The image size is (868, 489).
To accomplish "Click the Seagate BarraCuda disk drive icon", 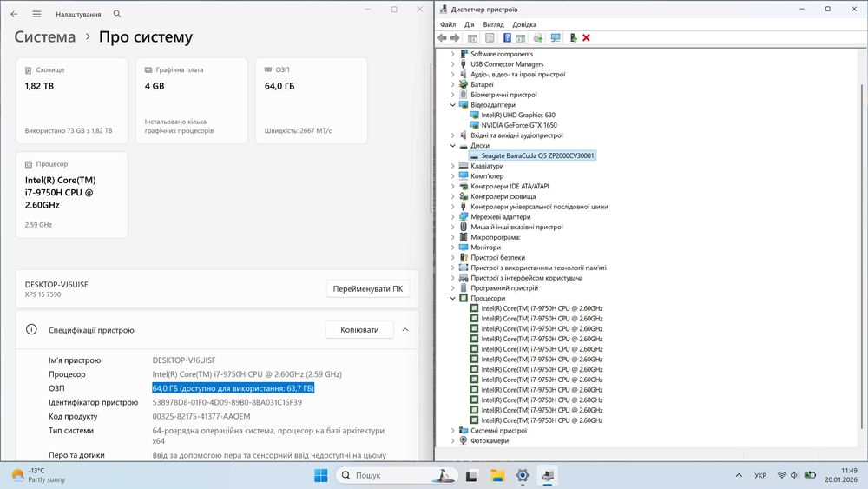I will (x=474, y=156).
